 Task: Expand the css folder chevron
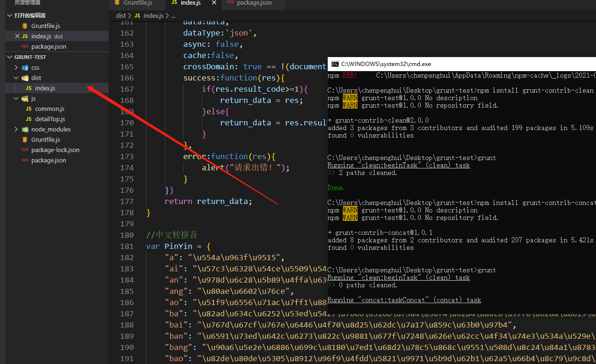[x=16, y=67]
